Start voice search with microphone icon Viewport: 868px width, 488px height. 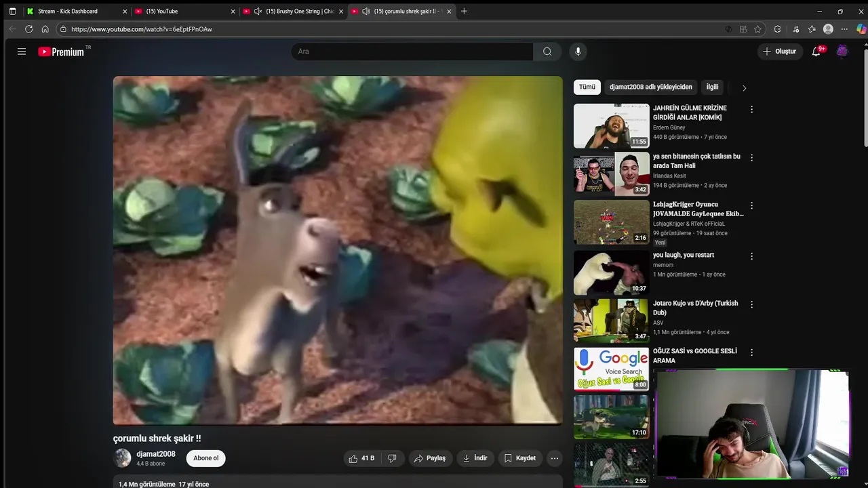pos(578,52)
